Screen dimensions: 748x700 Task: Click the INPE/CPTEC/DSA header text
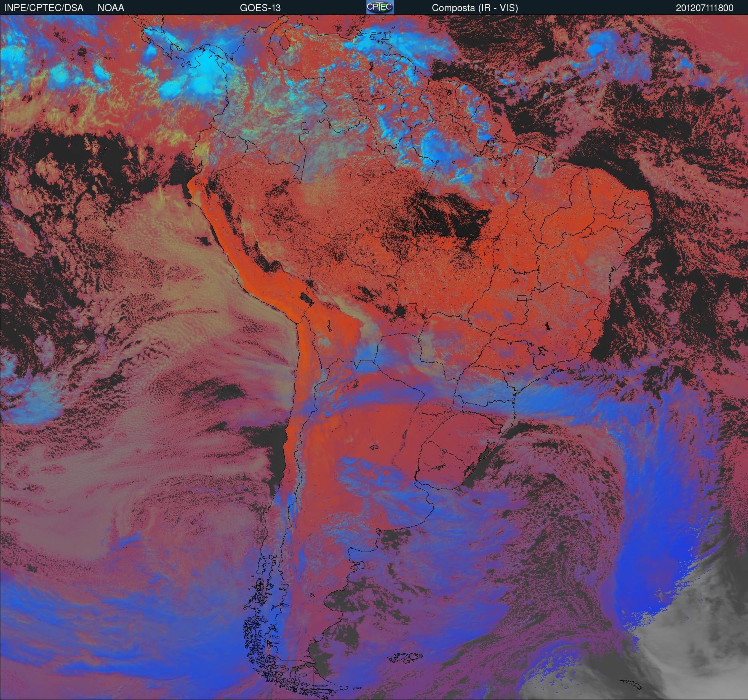pyautogui.click(x=44, y=8)
